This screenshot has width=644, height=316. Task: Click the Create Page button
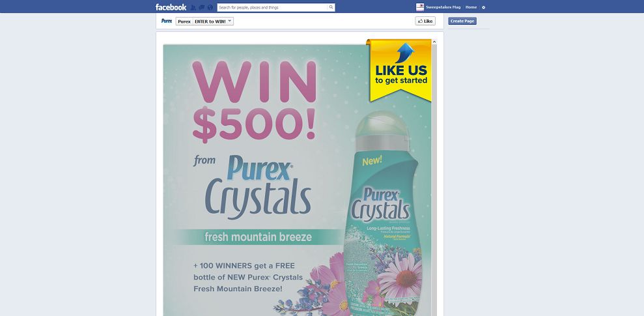(462, 21)
